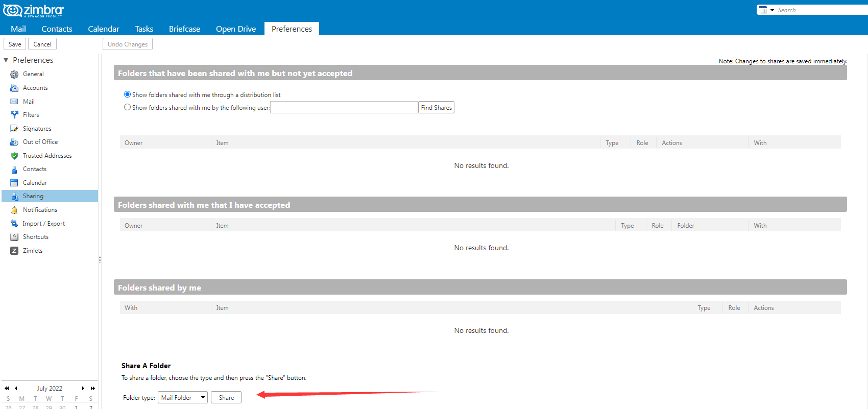Switch to the Mail tab
The height and width of the screenshot is (409, 868).
click(x=18, y=29)
